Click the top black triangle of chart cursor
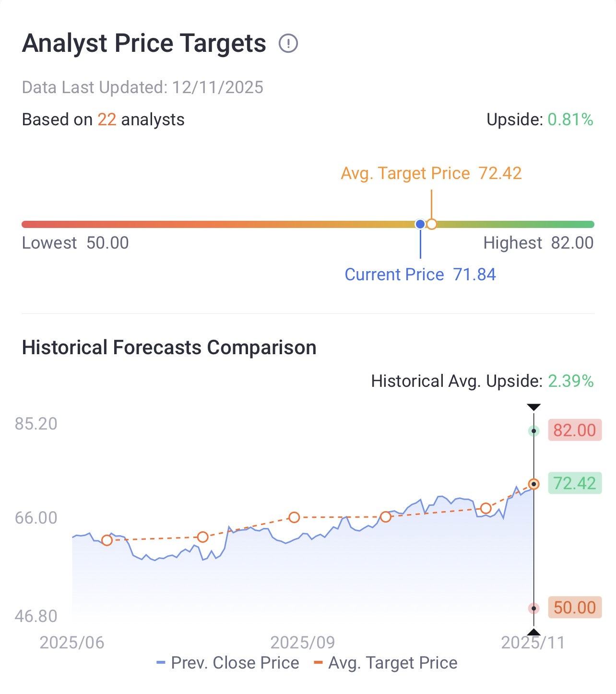This screenshot has width=616, height=694. click(x=533, y=407)
